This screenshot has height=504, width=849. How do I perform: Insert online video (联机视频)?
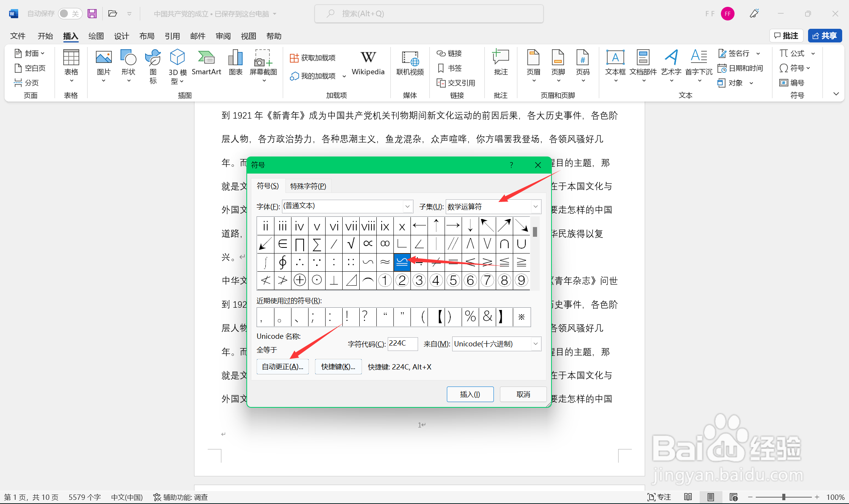point(410,63)
